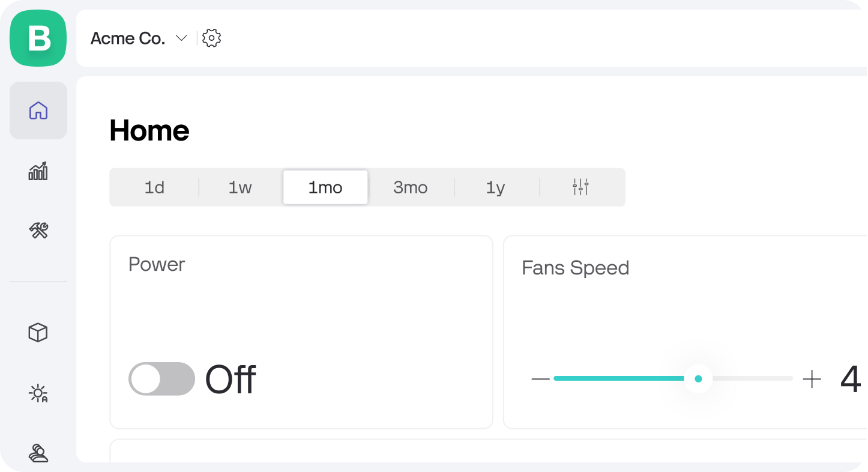Click the green B logo
Viewport: 868px width, 472px height.
tap(38, 38)
